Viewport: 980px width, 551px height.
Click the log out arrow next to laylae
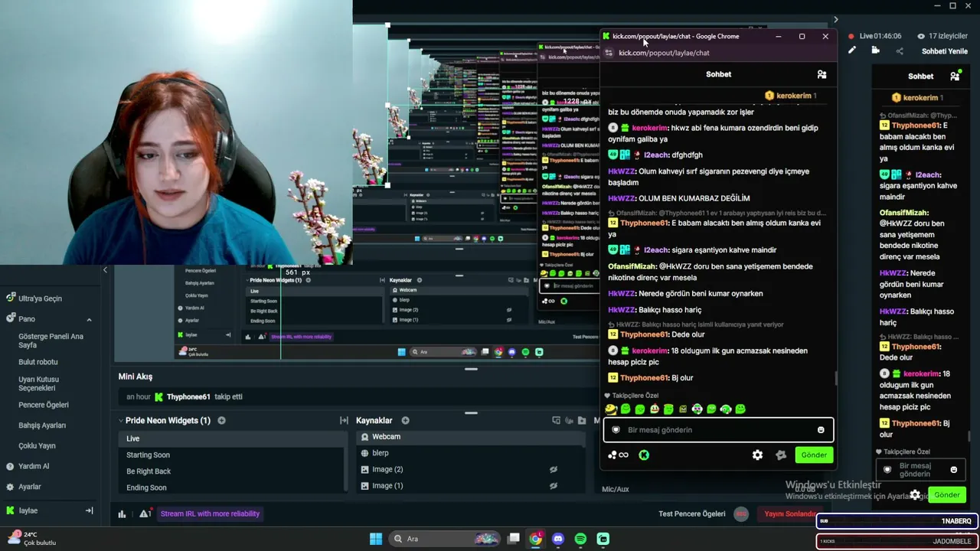89,510
